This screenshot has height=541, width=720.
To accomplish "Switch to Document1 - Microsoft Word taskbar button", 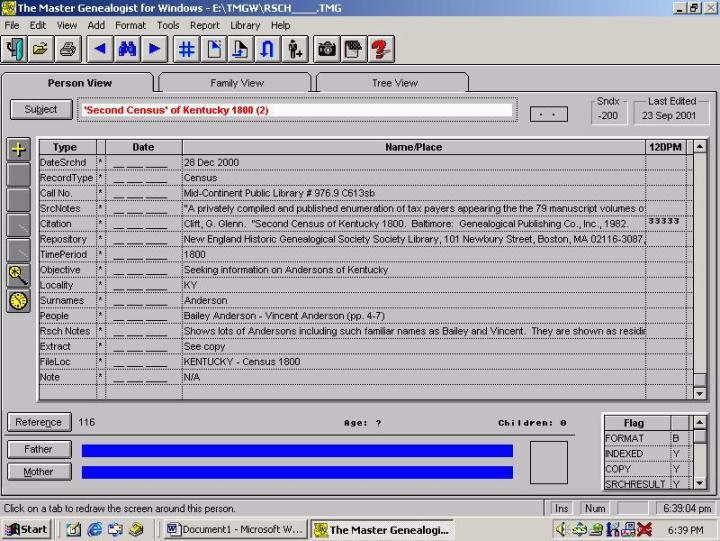I will tap(235, 530).
